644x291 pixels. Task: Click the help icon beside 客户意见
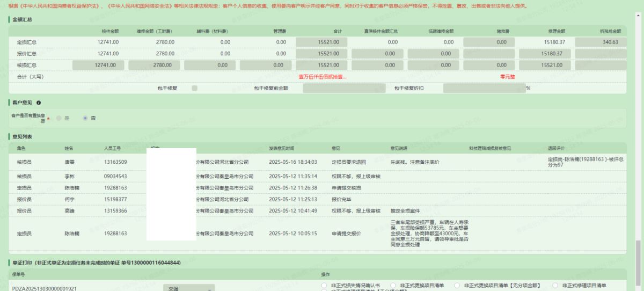(x=39, y=103)
